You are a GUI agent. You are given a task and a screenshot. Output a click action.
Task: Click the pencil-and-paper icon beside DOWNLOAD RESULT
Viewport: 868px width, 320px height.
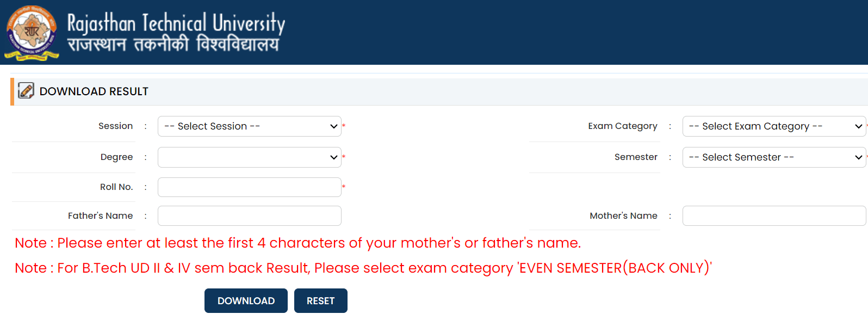point(26,90)
